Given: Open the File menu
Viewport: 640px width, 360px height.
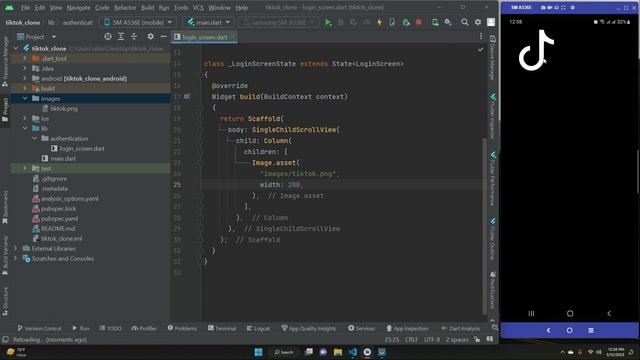Looking at the screenshot, I should 25,8.
